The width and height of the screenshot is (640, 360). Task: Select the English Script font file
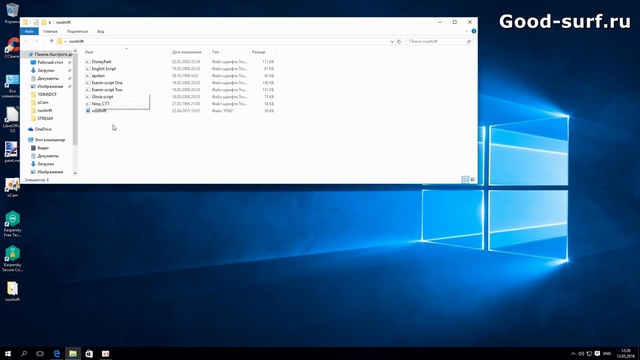104,69
